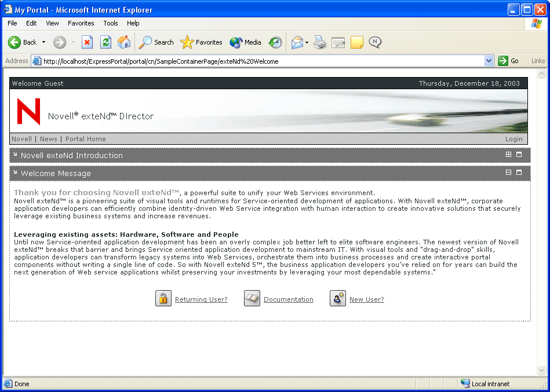
Task: Click arrow icon beside Novell exteNd Introduction
Action: click(x=15, y=155)
